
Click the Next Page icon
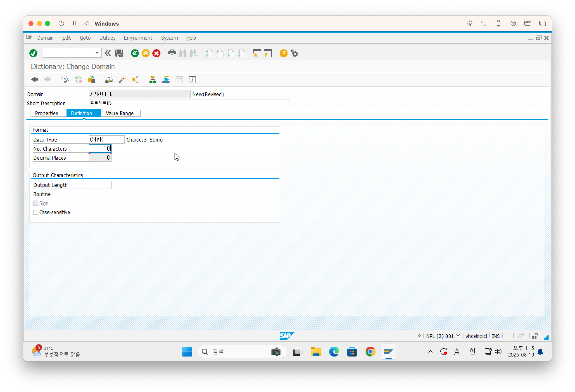[x=230, y=53]
